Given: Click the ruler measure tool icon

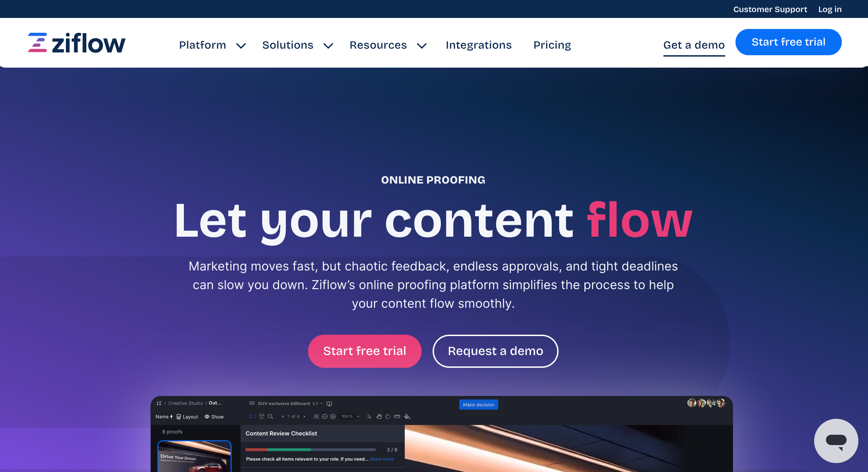Looking at the screenshot, I should (397, 416).
